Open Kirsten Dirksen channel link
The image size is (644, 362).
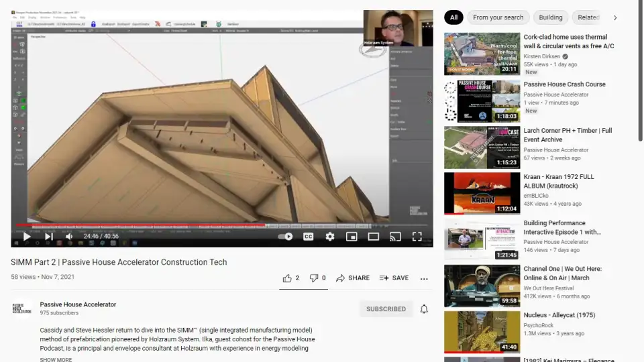542,56
